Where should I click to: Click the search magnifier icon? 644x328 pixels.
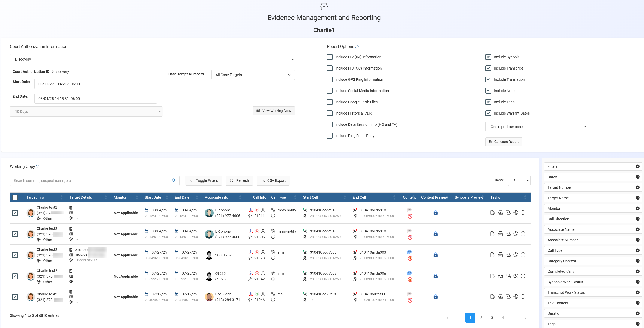(174, 180)
